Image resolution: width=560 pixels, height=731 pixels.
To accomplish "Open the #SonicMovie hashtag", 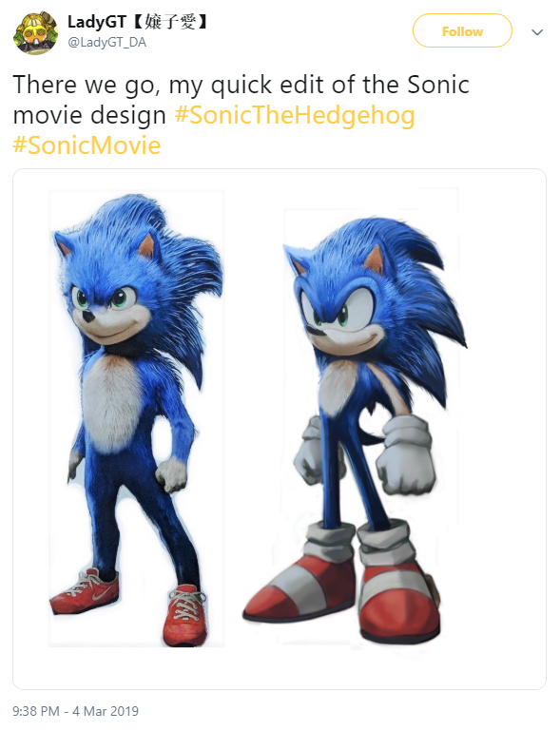I will tap(87, 145).
